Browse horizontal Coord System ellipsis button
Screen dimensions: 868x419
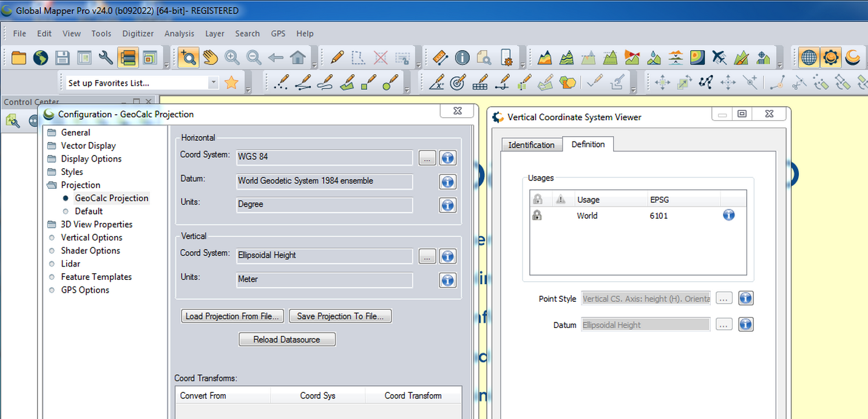[x=427, y=158]
